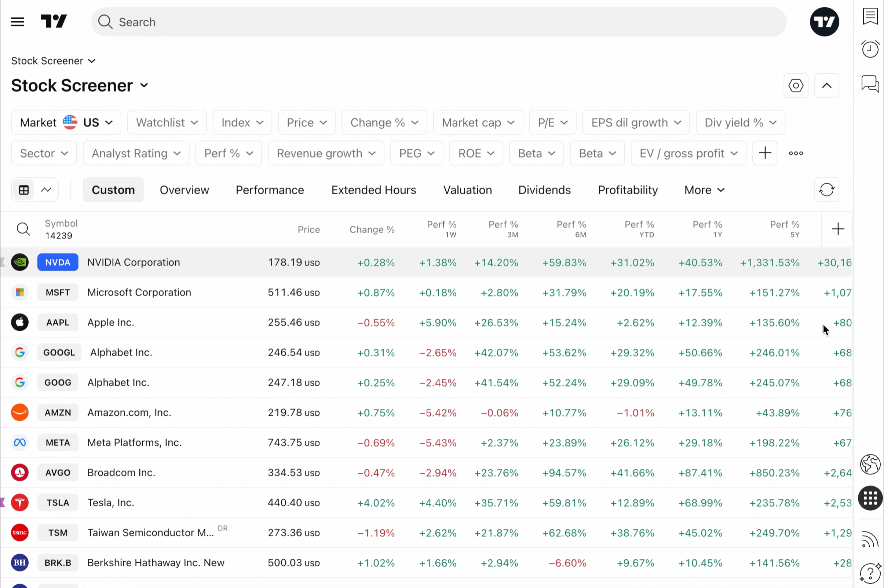Image resolution: width=884 pixels, height=588 pixels.
Task: Add a new column to table
Action: click(837, 229)
